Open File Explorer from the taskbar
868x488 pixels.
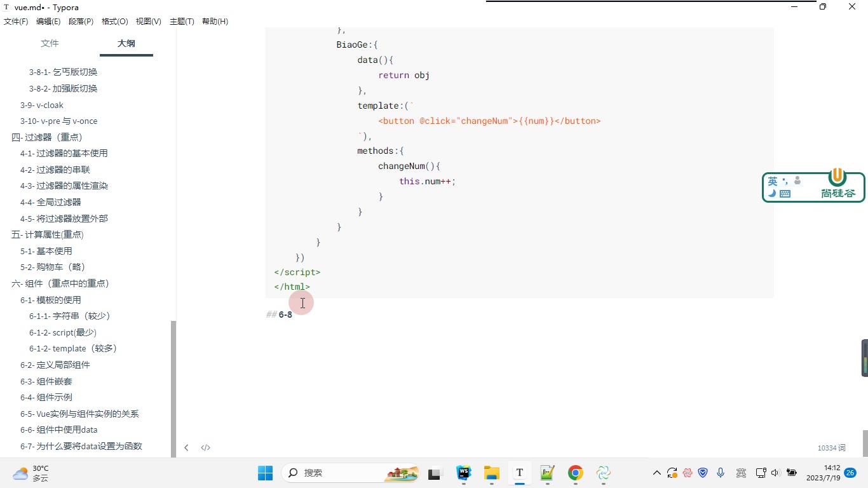coord(491,473)
